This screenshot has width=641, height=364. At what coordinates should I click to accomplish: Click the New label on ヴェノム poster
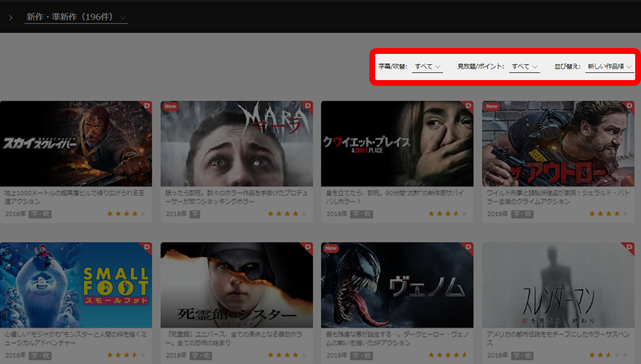tap(331, 248)
